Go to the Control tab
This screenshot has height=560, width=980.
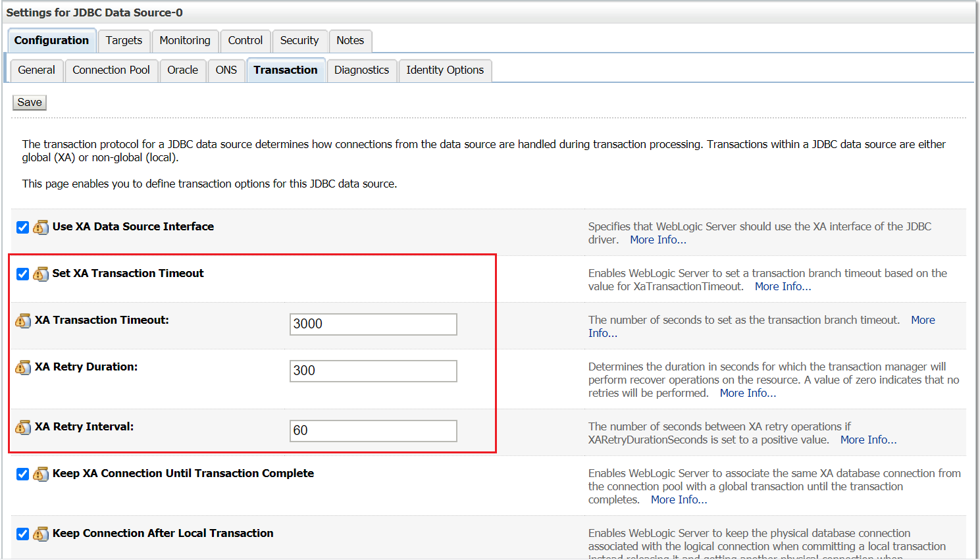(245, 41)
